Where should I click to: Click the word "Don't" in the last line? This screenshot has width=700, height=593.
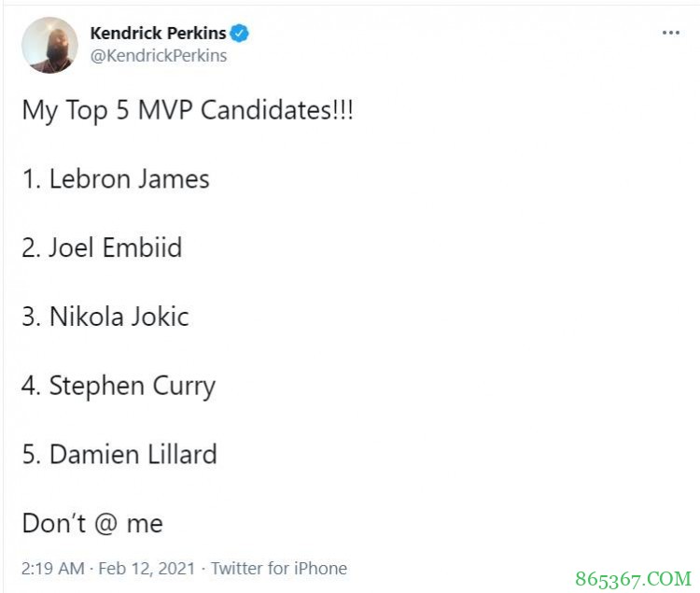pos(54,524)
